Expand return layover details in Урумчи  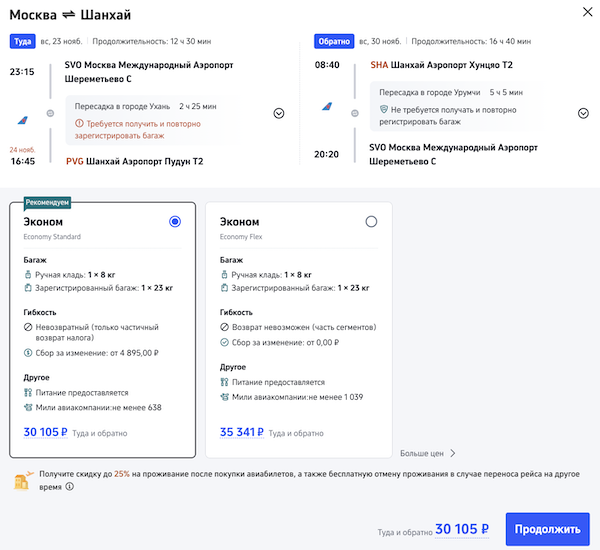[x=583, y=113]
